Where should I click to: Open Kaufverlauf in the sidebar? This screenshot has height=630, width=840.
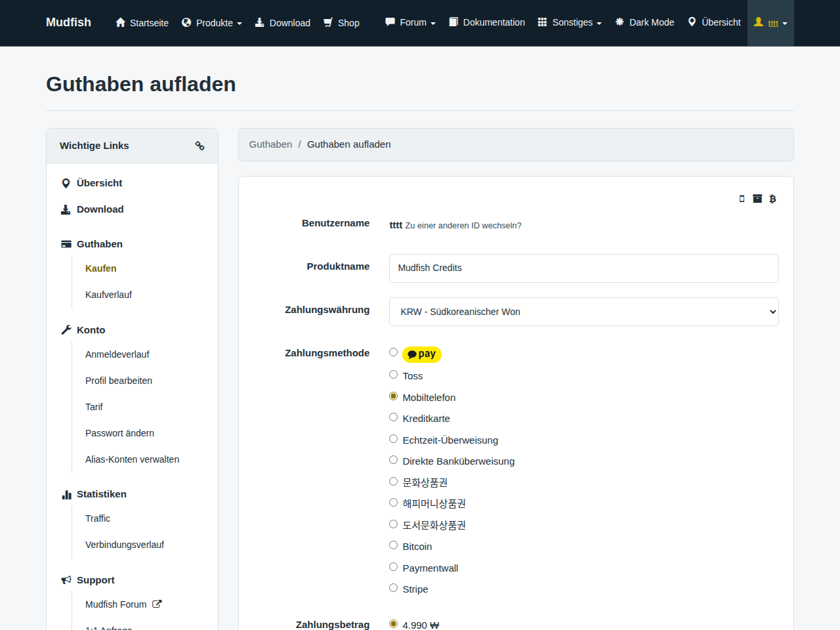tap(109, 295)
